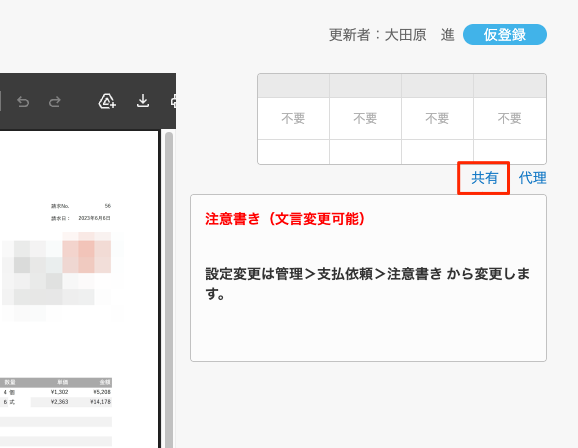The width and height of the screenshot is (578, 448).
Task: Click the partially visible print icon
Action: 173,101
